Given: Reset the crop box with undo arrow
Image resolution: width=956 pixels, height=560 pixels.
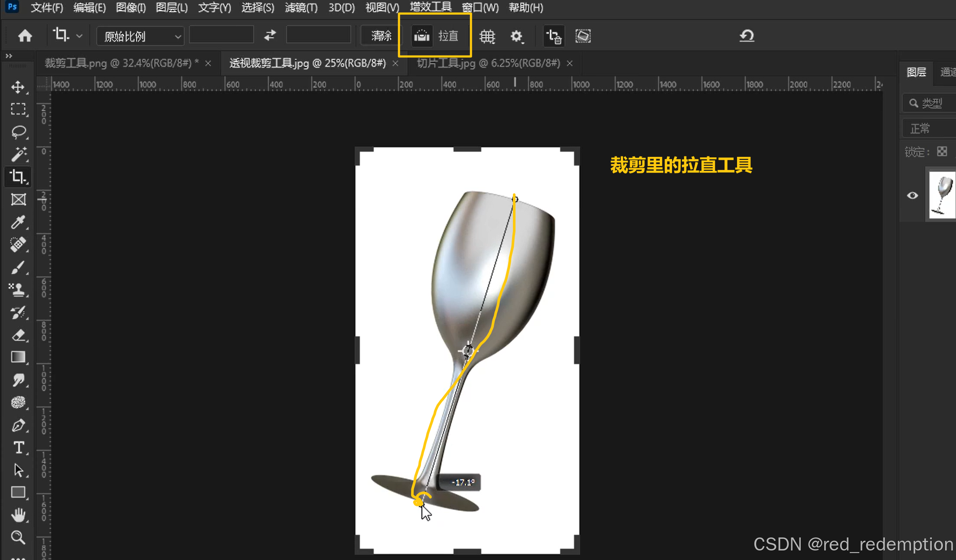Looking at the screenshot, I should click(x=747, y=36).
